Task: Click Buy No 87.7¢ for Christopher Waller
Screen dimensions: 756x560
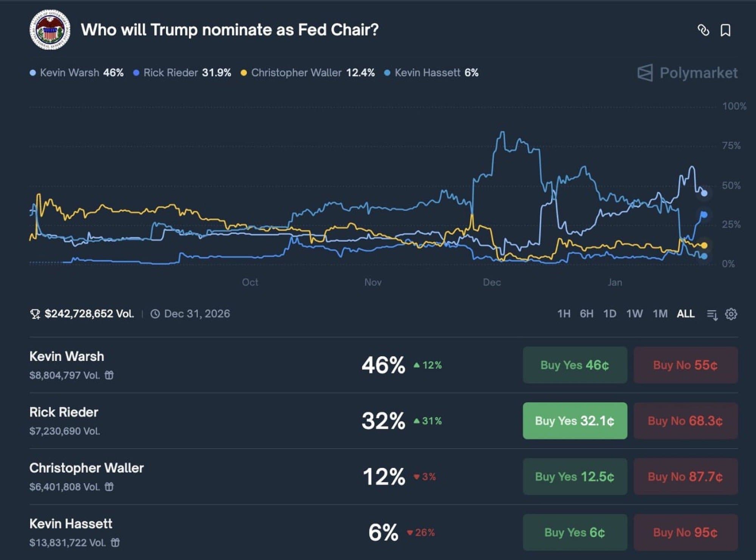Action: (685, 476)
